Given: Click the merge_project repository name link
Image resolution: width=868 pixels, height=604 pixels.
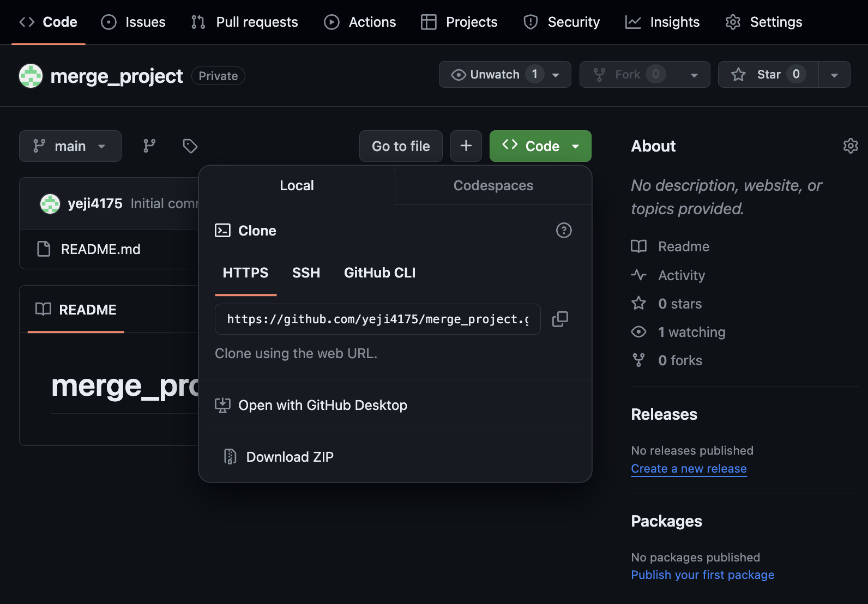Looking at the screenshot, I should click(x=116, y=76).
